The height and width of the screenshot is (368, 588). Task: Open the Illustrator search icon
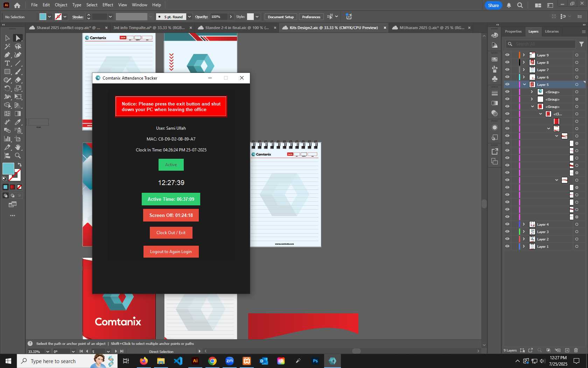(520, 5)
